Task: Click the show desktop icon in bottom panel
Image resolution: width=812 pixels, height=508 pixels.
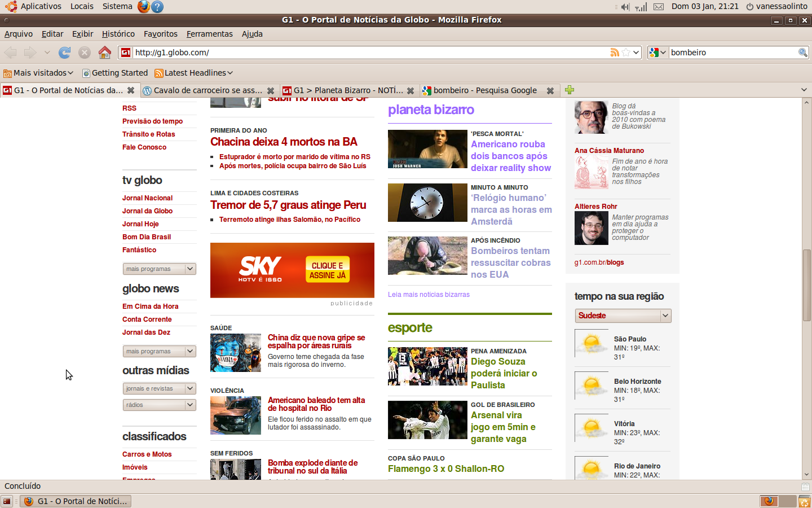Action: click(x=7, y=501)
